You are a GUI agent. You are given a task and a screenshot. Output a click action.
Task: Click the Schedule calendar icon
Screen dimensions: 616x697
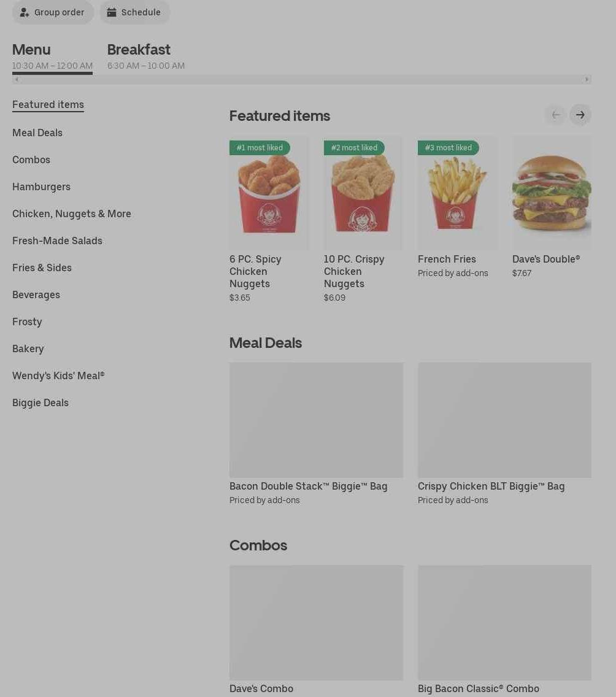pos(112,12)
